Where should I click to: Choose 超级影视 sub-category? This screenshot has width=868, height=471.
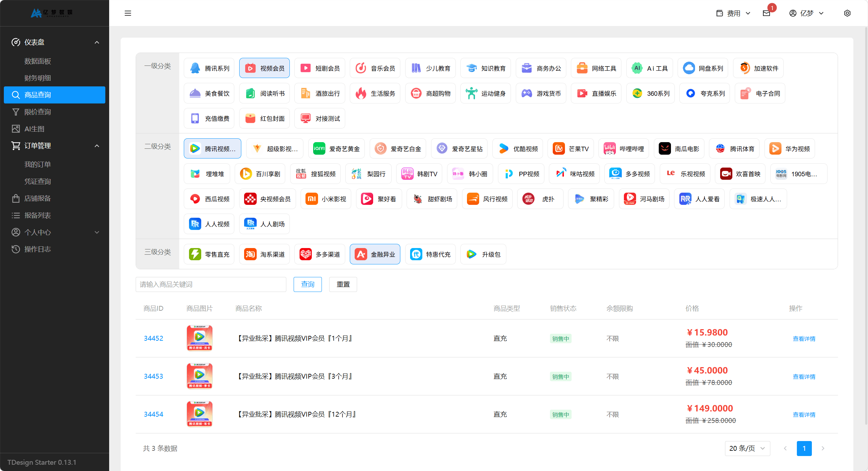[x=275, y=149]
